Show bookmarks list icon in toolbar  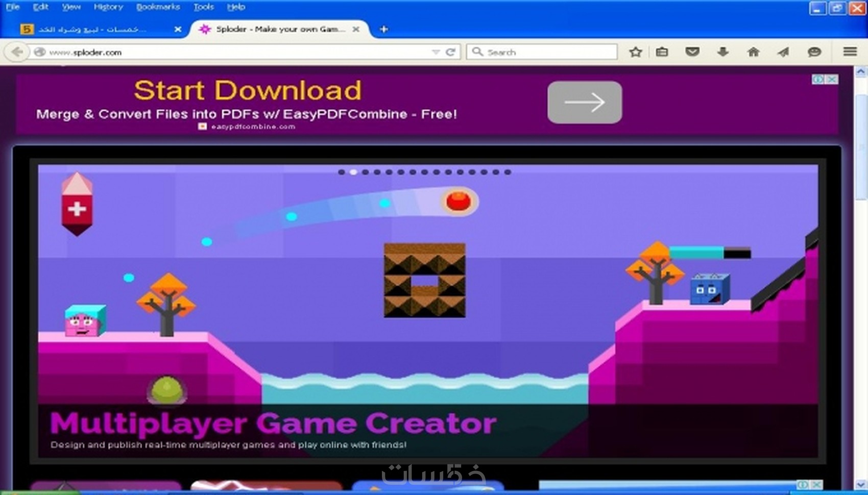tap(662, 52)
